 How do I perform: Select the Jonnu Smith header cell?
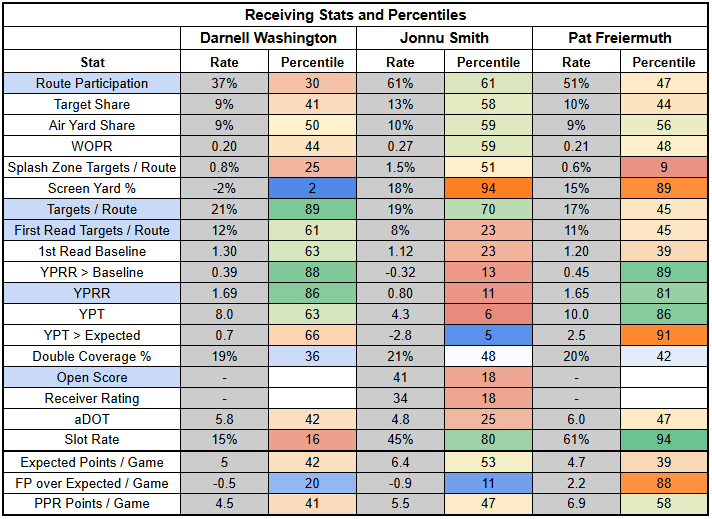coord(444,38)
